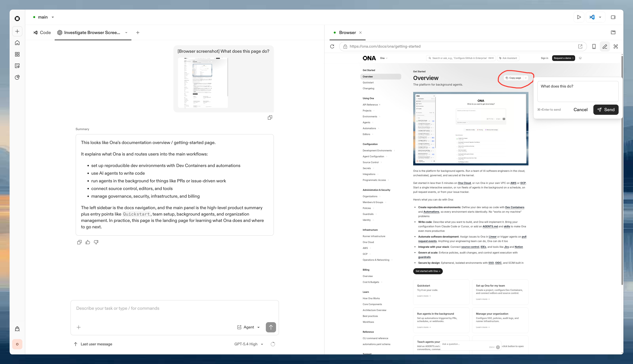Follow the Dev Containers link
This screenshot has height=364, width=633.
(x=515, y=207)
